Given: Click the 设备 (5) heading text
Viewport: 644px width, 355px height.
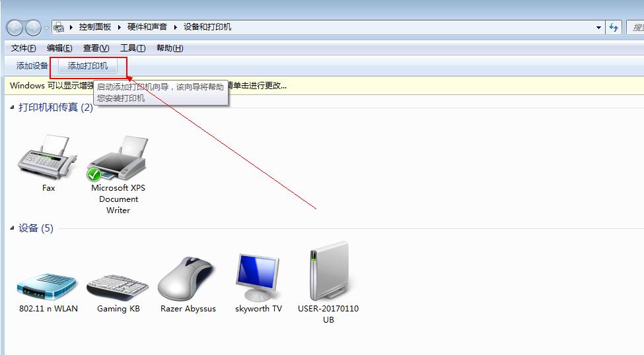Looking at the screenshot, I should (x=36, y=228).
